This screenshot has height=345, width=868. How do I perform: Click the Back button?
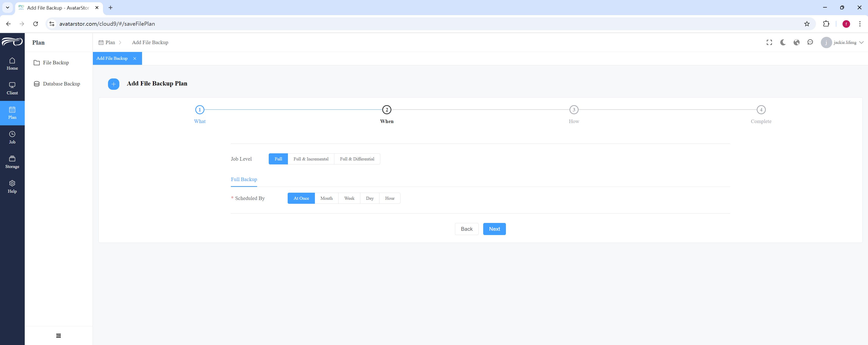coord(466,229)
